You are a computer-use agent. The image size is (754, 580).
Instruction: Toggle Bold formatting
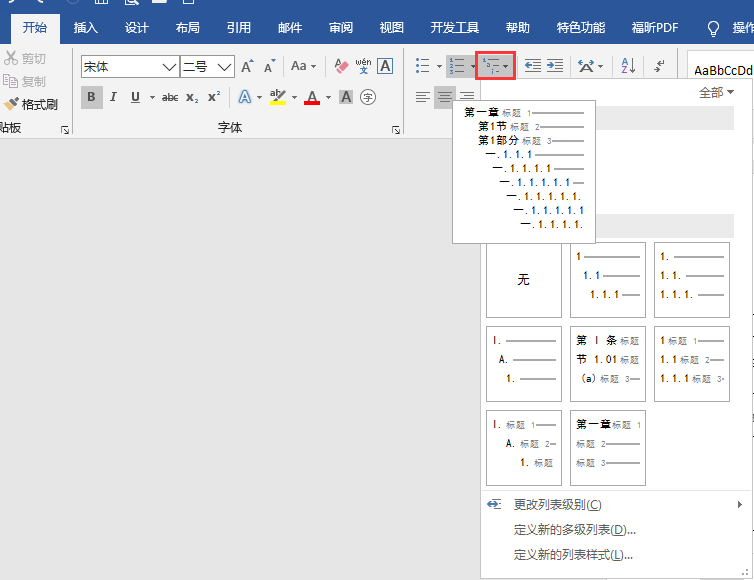point(92,97)
